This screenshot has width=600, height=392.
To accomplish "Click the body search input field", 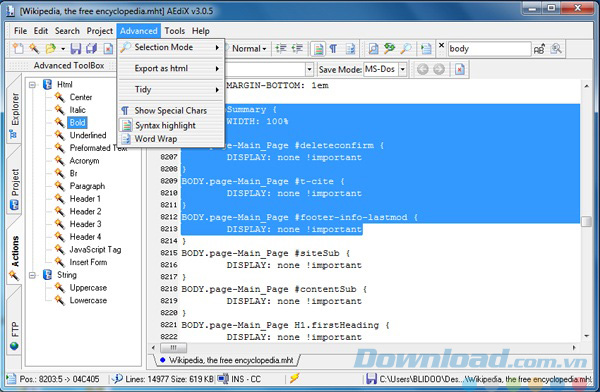I will click(489, 49).
